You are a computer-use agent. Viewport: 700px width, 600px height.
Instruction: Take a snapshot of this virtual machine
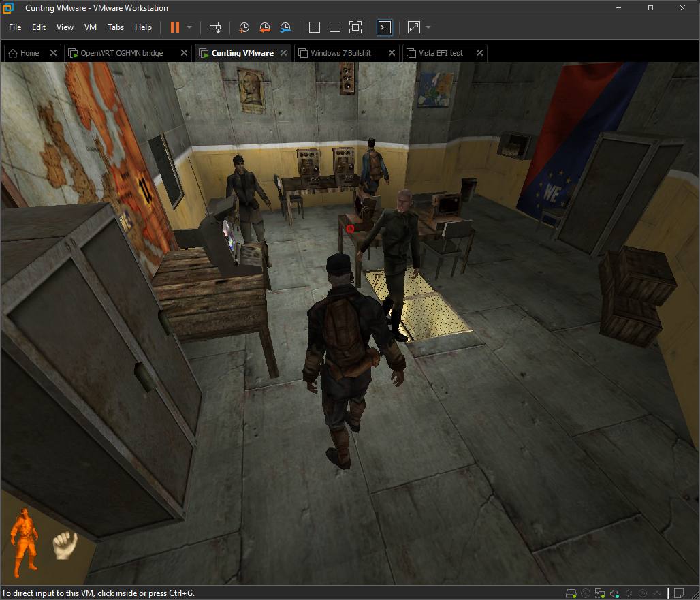pos(244,27)
